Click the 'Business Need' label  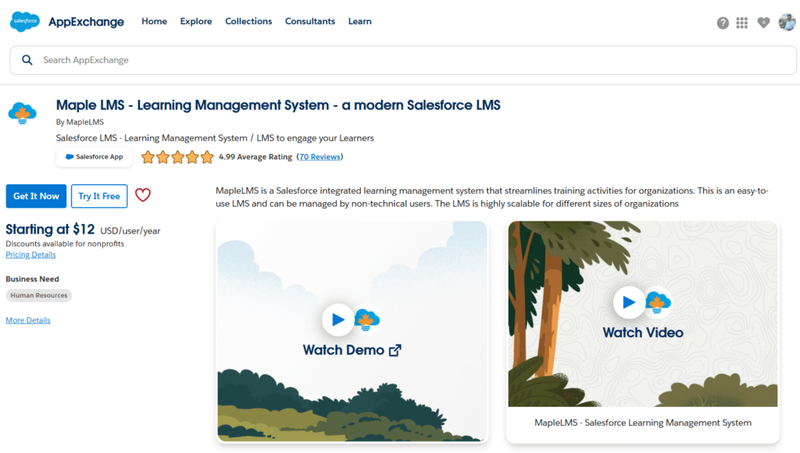click(32, 279)
